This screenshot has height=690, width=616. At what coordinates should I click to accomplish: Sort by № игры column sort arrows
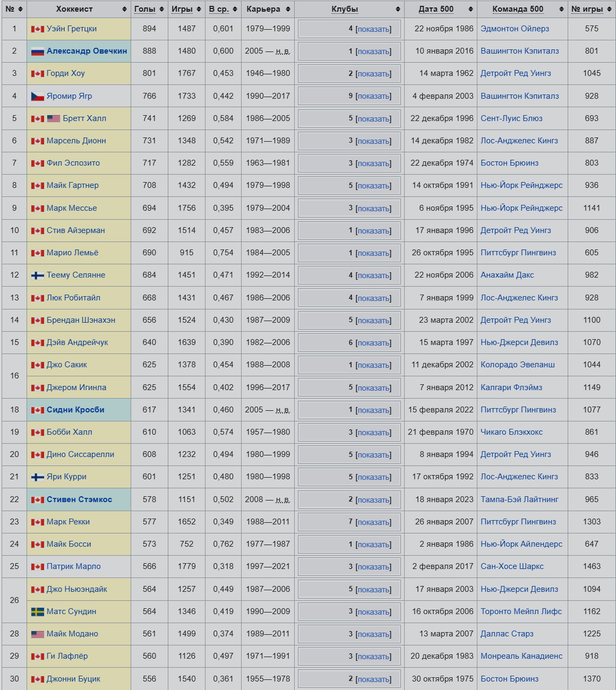tap(609, 9)
